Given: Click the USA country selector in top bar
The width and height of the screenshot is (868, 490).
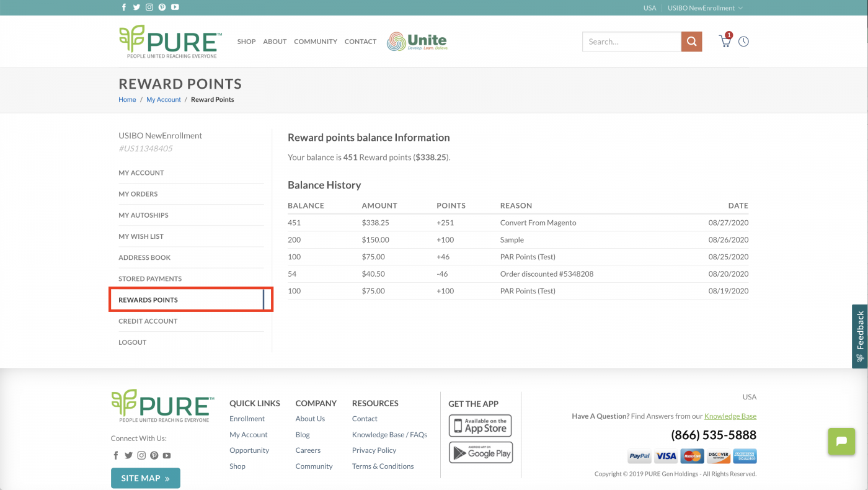Looking at the screenshot, I should [650, 8].
